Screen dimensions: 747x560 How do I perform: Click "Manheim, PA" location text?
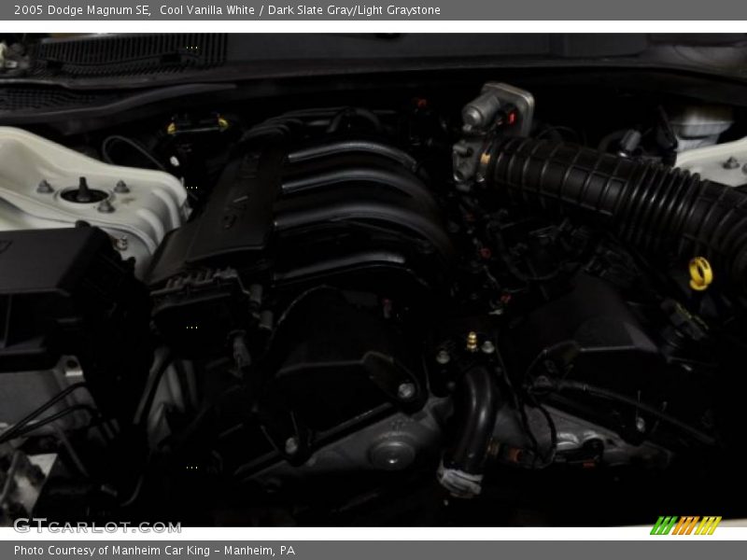[262, 551]
